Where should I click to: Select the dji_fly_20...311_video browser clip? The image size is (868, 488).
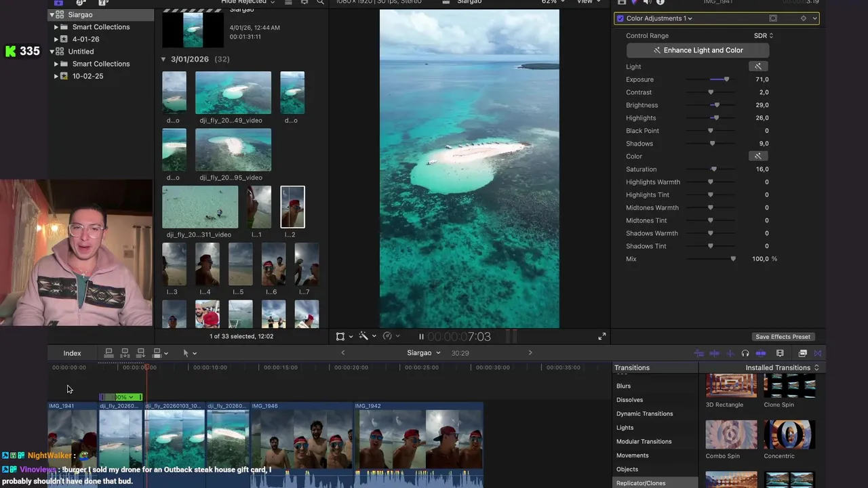200,207
